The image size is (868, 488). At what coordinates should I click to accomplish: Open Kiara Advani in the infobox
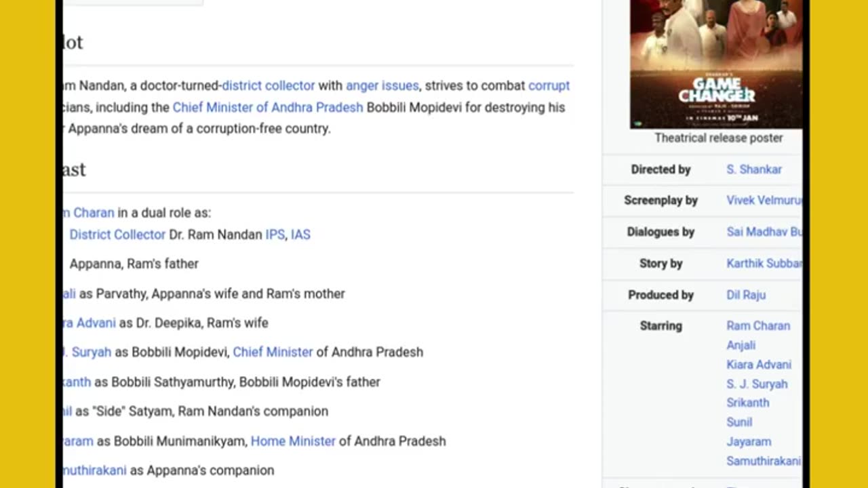[758, 365]
